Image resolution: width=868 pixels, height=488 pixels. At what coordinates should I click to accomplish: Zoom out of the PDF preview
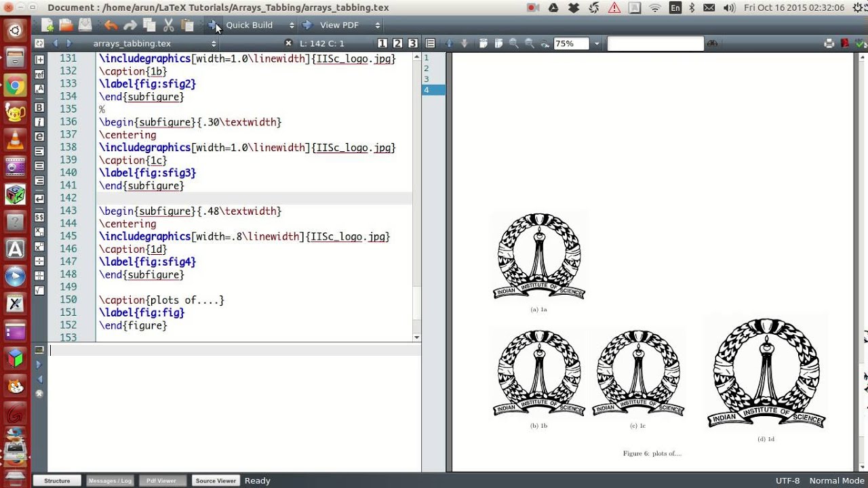pos(530,43)
